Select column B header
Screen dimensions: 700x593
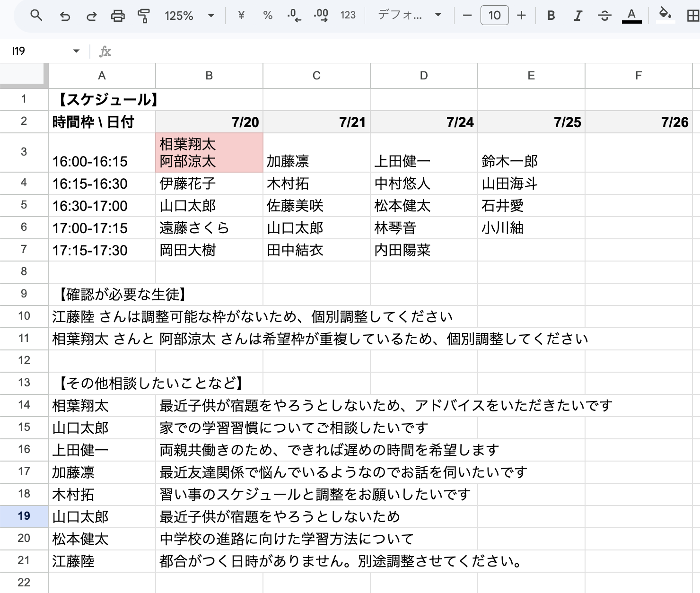pos(209,76)
